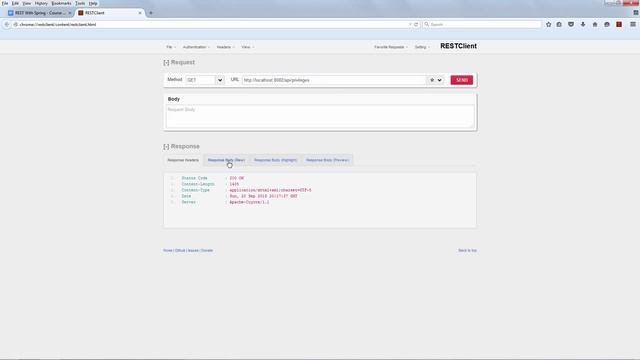Screen dimensions: 640x360
Task: Switch to the Response Body (Preview) tab
Action: tap(327, 160)
